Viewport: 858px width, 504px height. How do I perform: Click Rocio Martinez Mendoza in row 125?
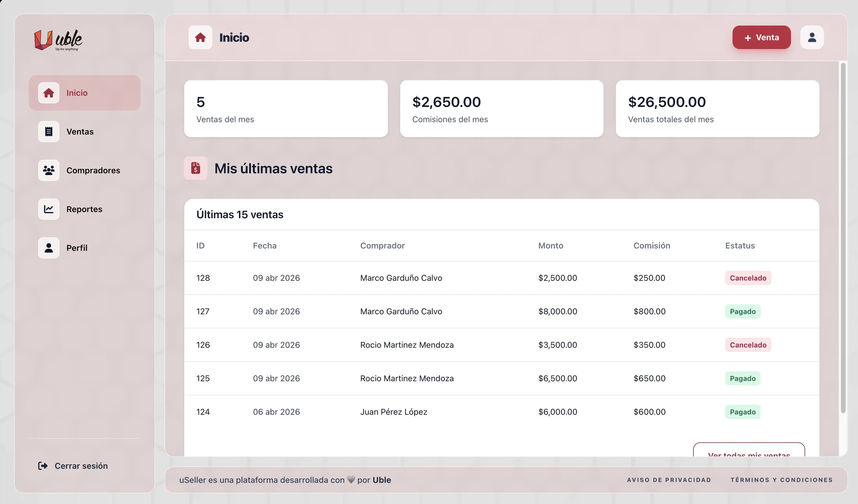point(407,378)
